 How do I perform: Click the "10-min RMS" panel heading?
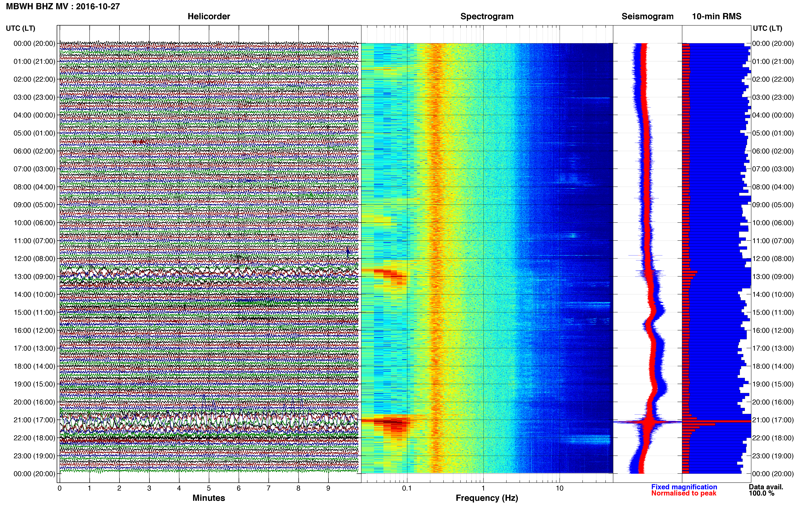pyautogui.click(x=717, y=16)
